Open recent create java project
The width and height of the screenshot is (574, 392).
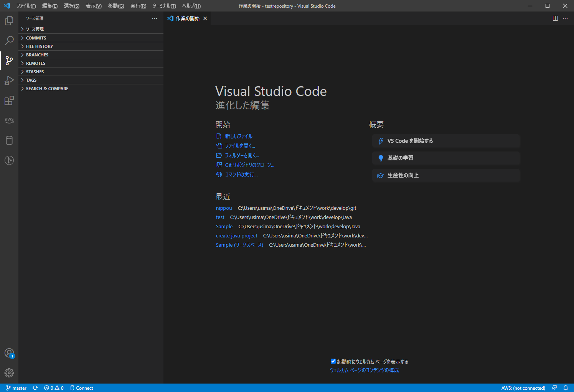[x=236, y=236]
